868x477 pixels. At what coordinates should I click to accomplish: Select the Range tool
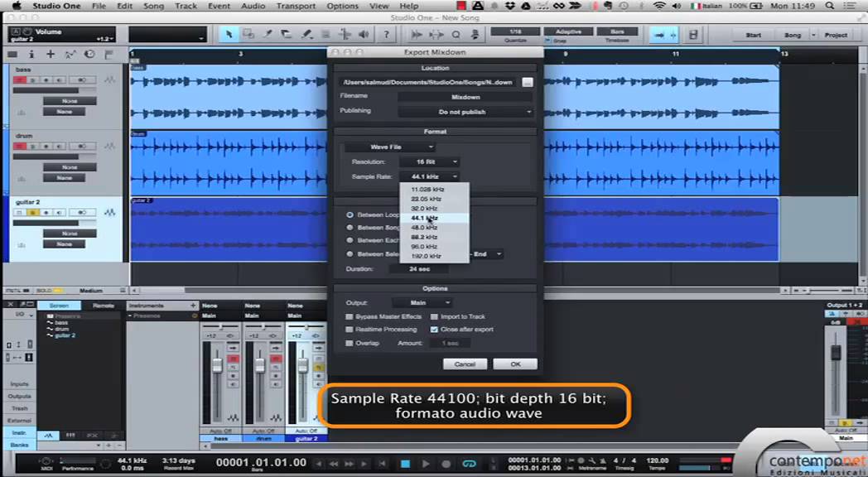pos(248,34)
